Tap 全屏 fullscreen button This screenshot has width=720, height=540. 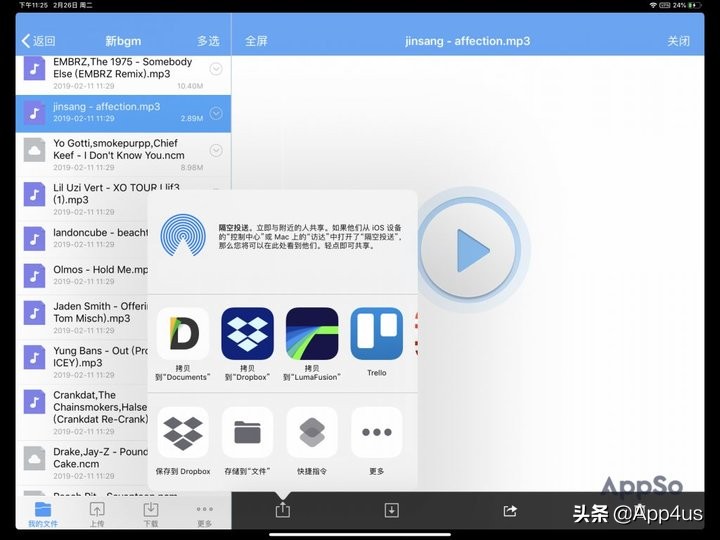click(256, 41)
